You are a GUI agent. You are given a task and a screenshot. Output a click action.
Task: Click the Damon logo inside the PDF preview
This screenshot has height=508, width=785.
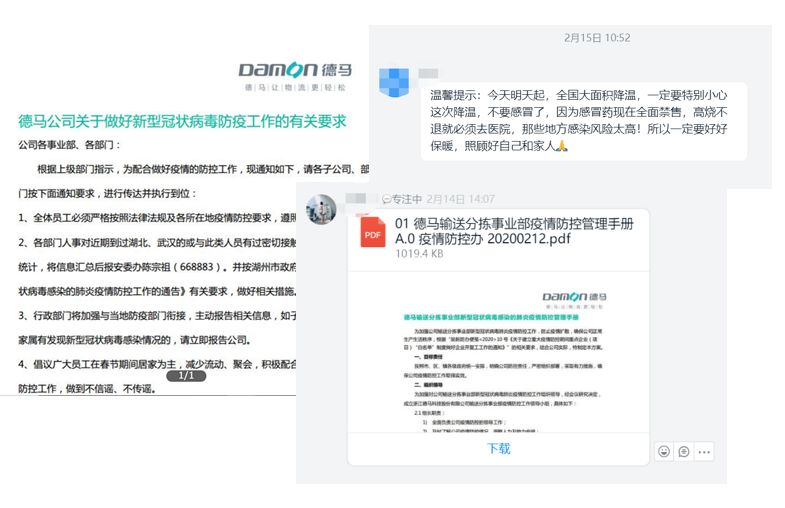tap(574, 297)
